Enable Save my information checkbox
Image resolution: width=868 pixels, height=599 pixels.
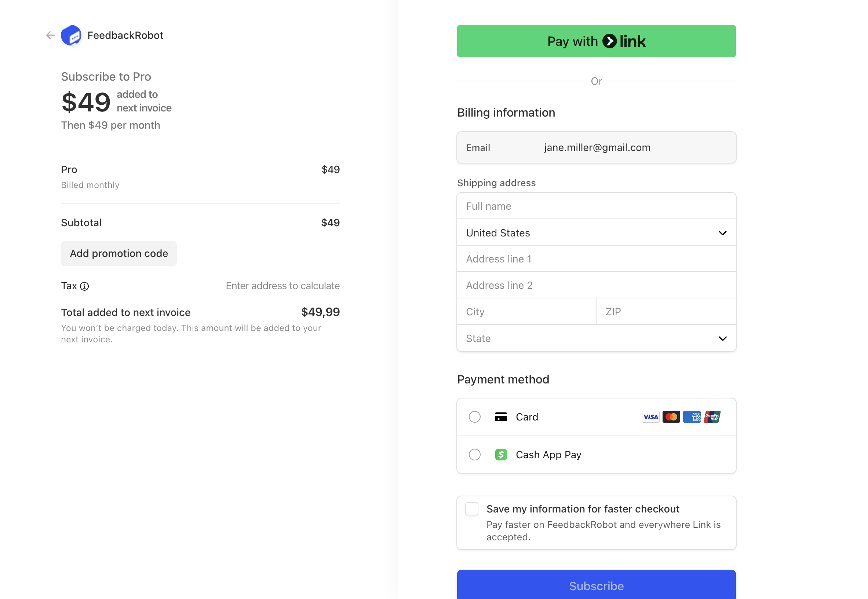tap(471, 509)
